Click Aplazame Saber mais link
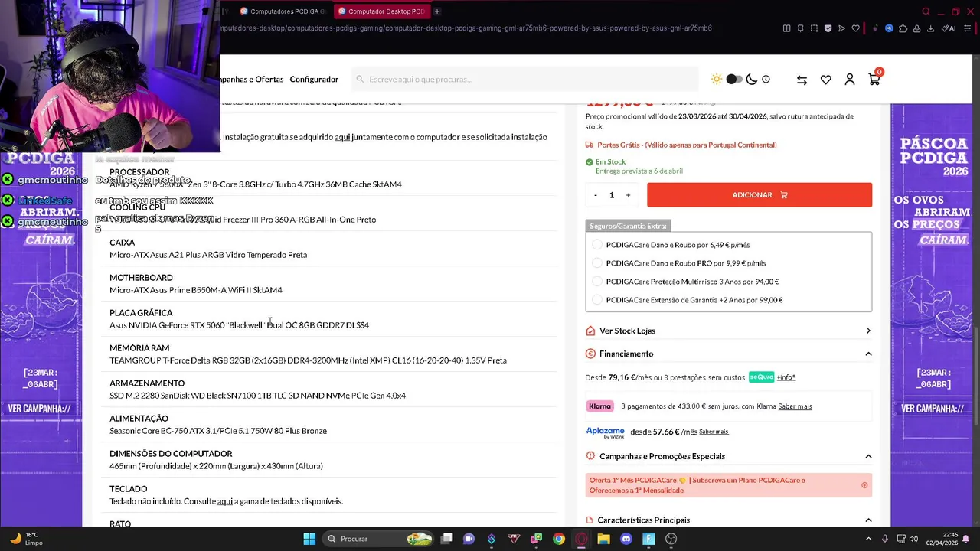Viewport: 980px width, 551px height. click(714, 432)
